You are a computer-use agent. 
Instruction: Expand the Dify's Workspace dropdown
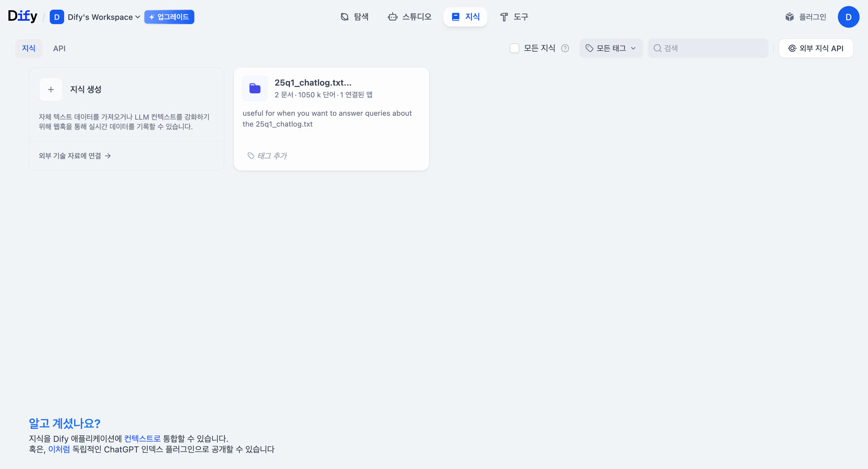click(x=104, y=17)
